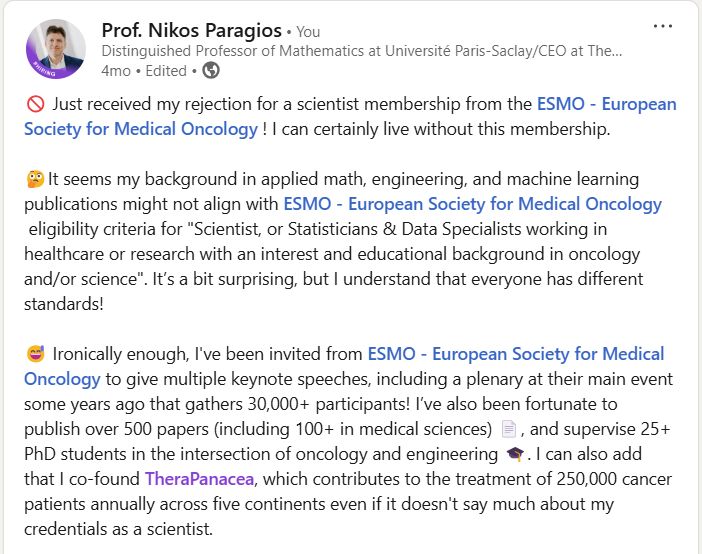702x554 pixels.
Task: Open the Society for Medical Oncology link
Action: point(141,129)
